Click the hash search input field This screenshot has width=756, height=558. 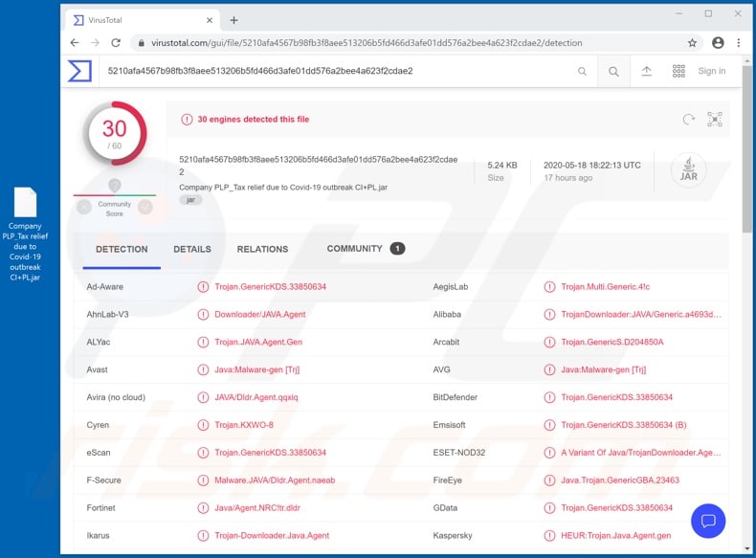click(x=335, y=71)
